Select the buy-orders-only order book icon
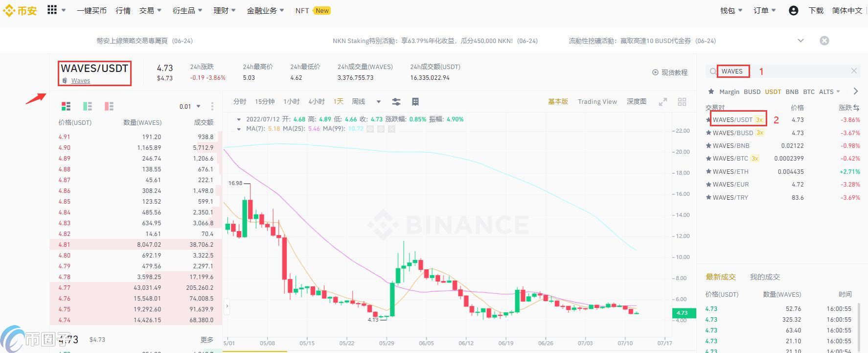The height and width of the screenshot is (353, 868). coord(88,106)
